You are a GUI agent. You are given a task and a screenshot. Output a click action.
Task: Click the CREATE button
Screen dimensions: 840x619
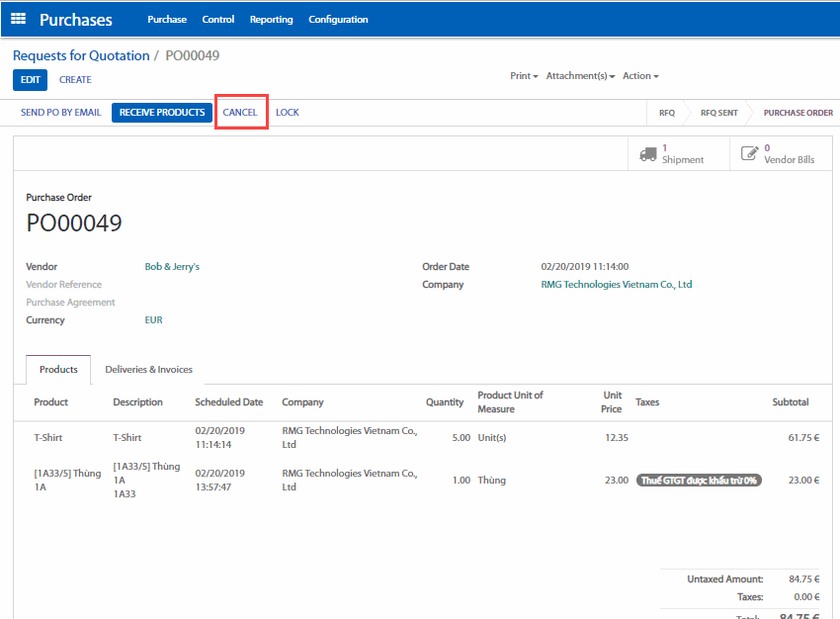(75, 80)
